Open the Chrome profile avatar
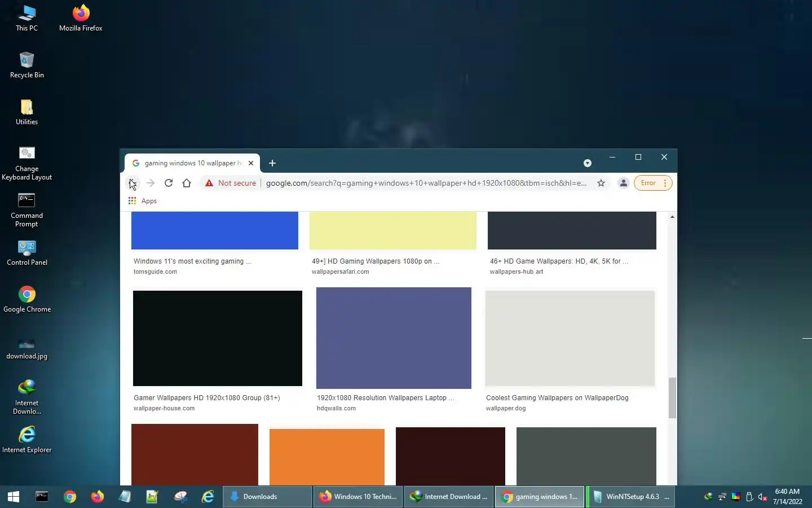812x508 pixels. tap(623, 183)
